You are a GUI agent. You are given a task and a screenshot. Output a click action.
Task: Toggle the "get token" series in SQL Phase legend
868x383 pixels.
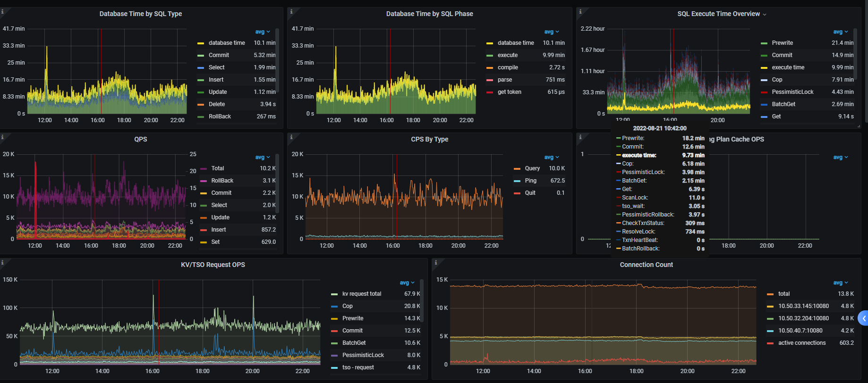click(x=509, y=92)
